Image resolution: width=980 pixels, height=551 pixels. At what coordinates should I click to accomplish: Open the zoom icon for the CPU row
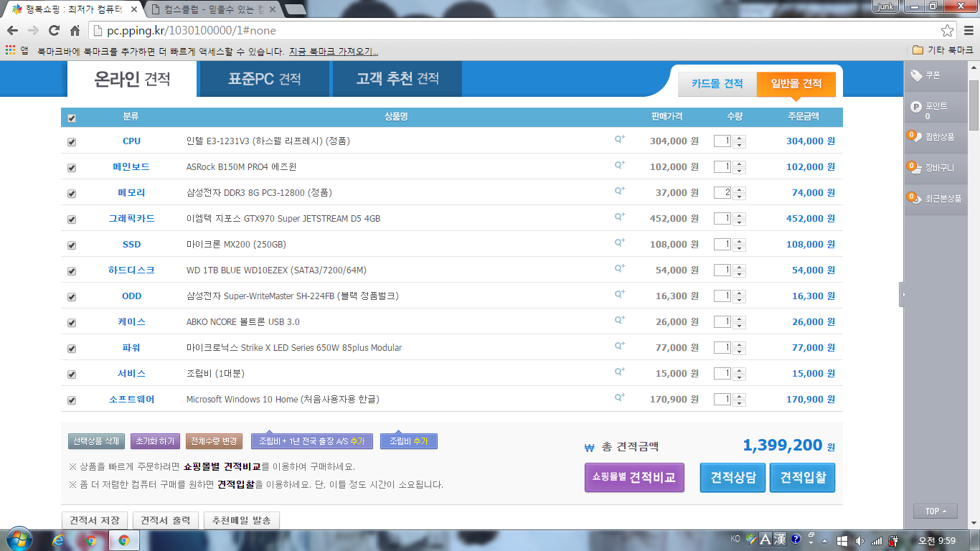click(620, 140)
